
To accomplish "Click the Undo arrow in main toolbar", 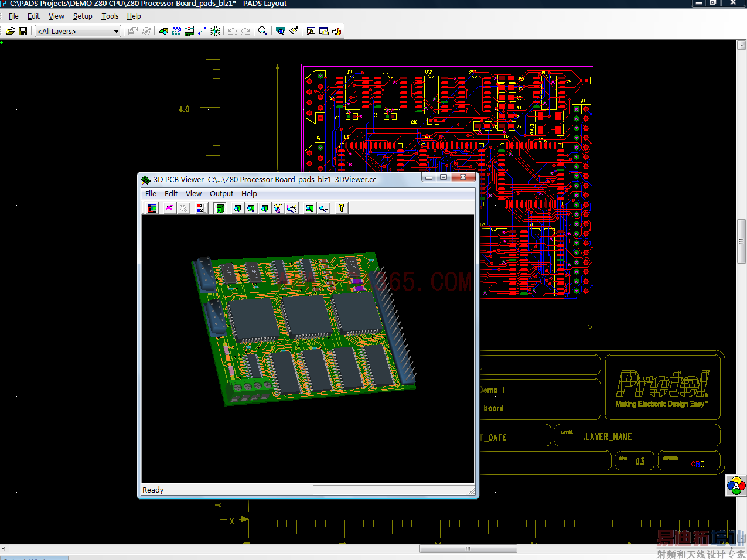I will (x=233, y=31).
